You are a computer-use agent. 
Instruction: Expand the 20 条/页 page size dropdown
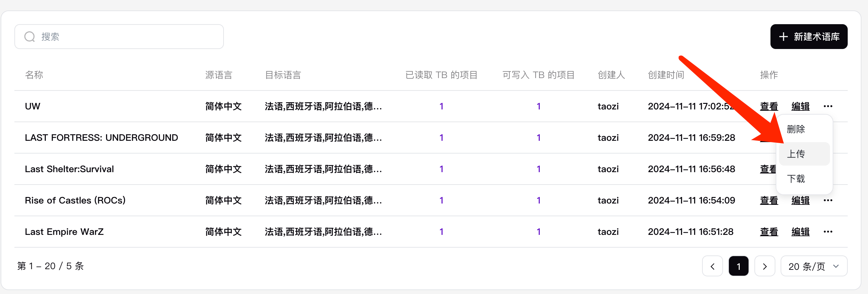813,266
